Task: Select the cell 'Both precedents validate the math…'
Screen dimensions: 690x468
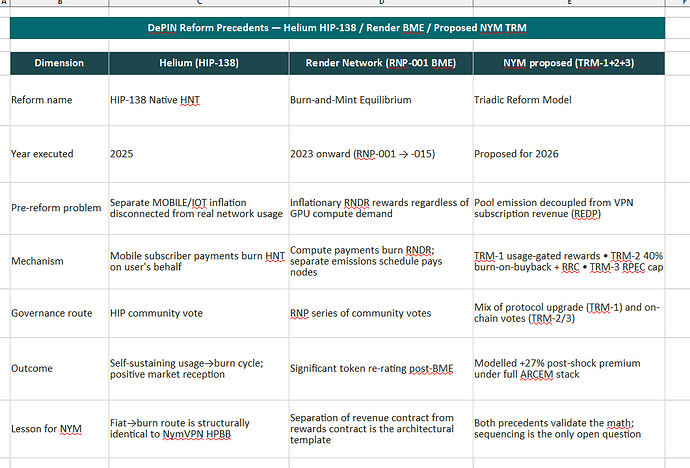Action: [569, 429]
